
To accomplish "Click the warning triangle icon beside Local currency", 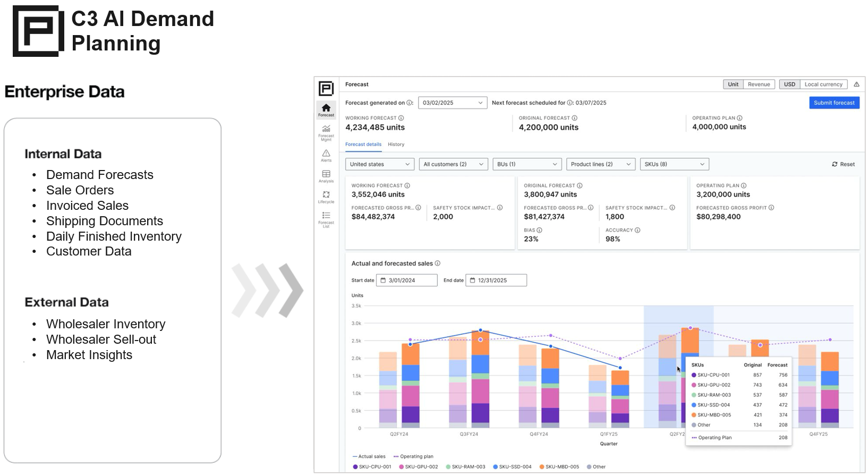I will click(856, 84).
